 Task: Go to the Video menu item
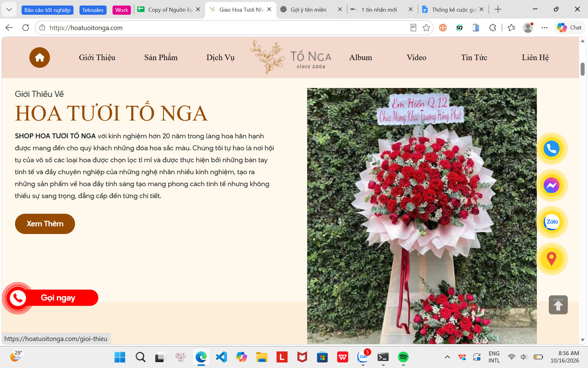(x=417, y=57)
